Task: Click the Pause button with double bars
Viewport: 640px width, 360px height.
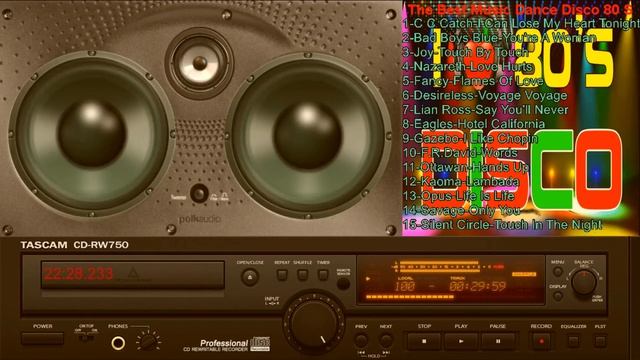Action: click(x=498, y=341)
